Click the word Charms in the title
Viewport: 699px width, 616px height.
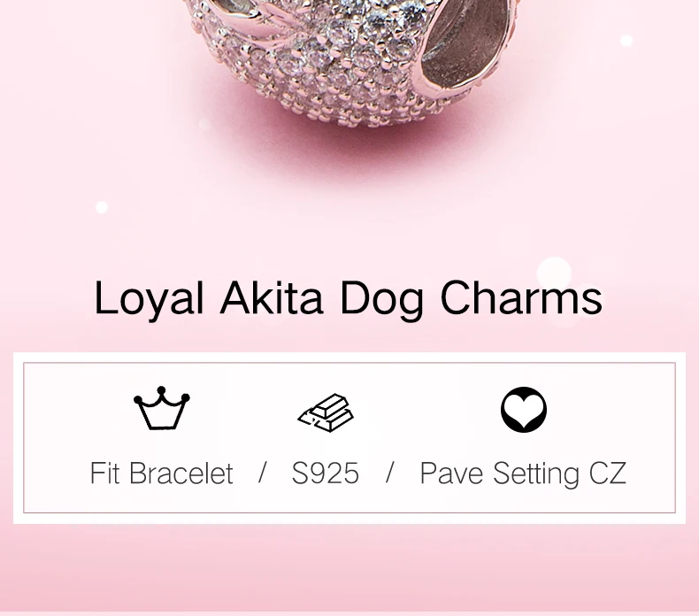521,296
